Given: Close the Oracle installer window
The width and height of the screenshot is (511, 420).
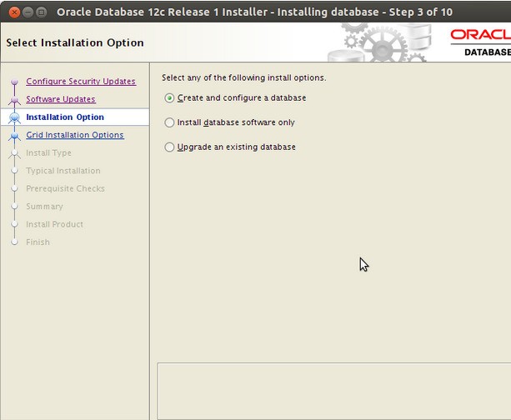Looking at the screenshot, I should pyautogui.click(x=14, y=12).
